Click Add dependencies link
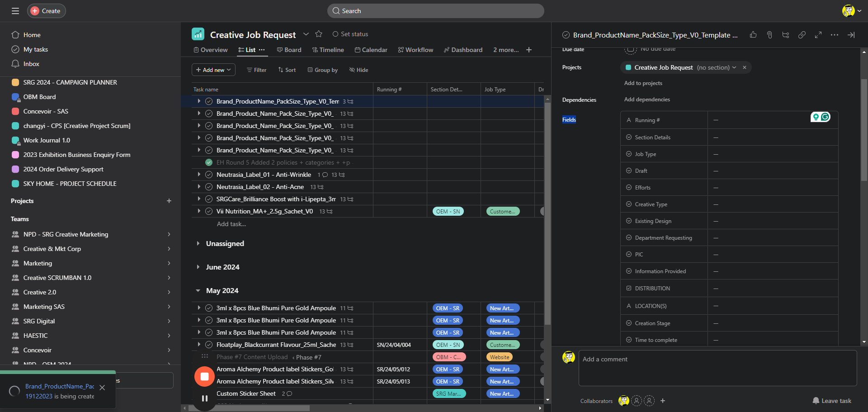This screenshot has height=412, width=868. [647, 99]
